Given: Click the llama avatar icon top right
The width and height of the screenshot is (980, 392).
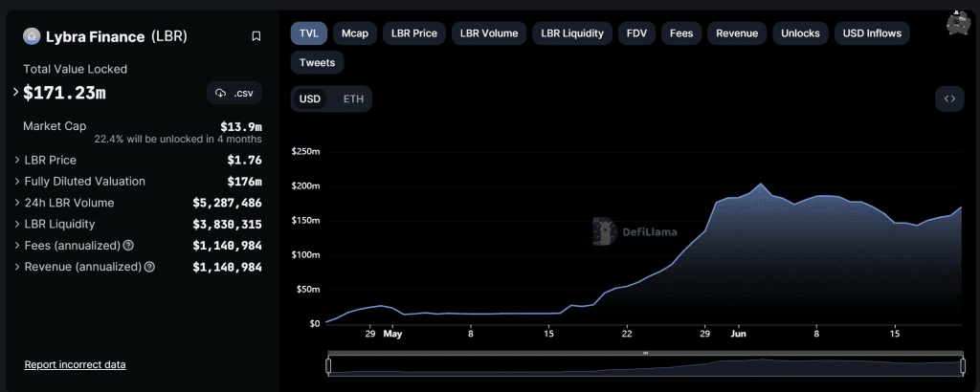Looking at the screenshot, I should pyautogui.click(x=957, y=23).
